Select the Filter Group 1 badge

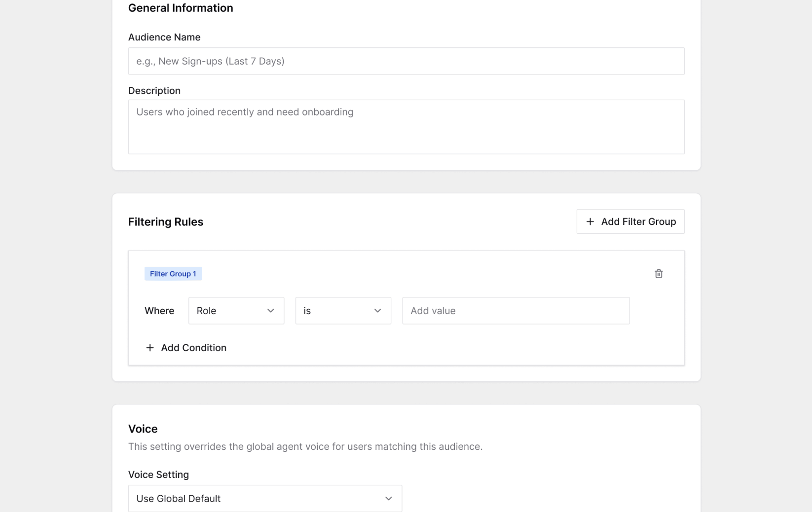coord(173,274)
